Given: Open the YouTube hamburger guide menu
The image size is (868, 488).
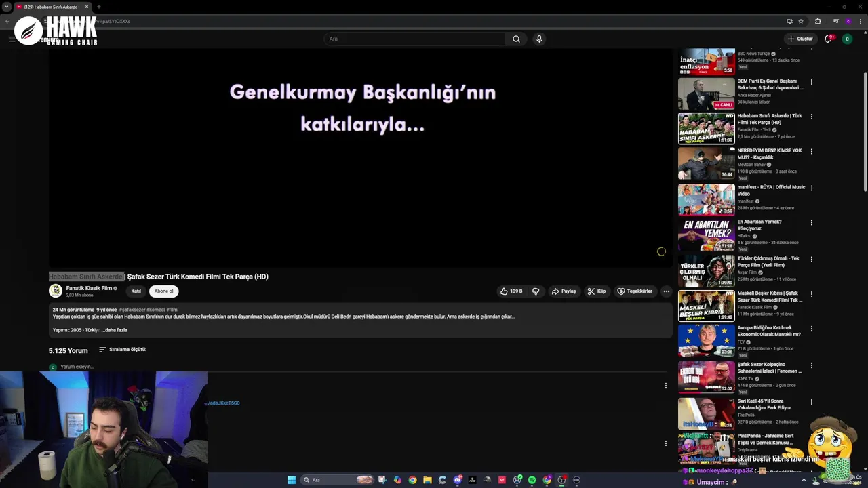Looking at the screenshot, I should click(12, 39).
